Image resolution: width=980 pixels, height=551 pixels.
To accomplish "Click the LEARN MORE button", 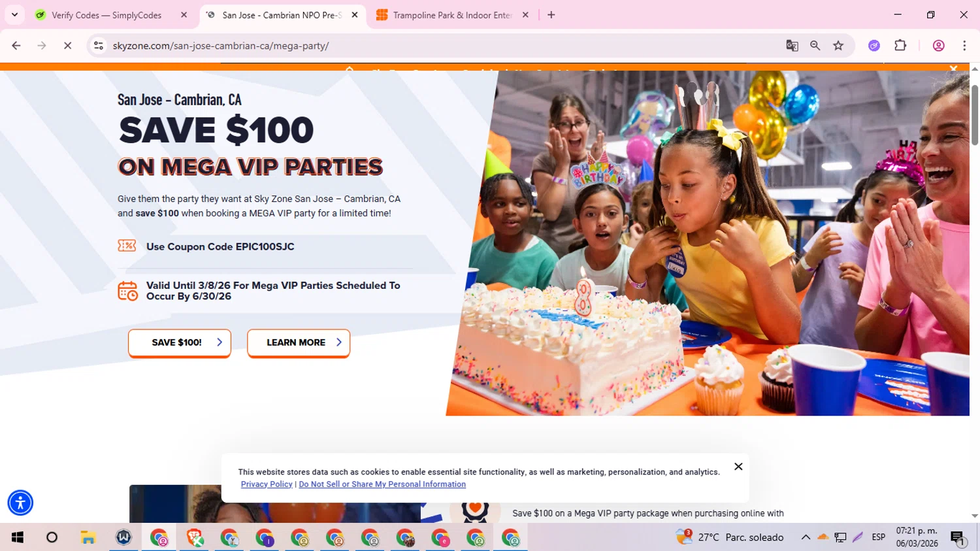I will 299,342.
